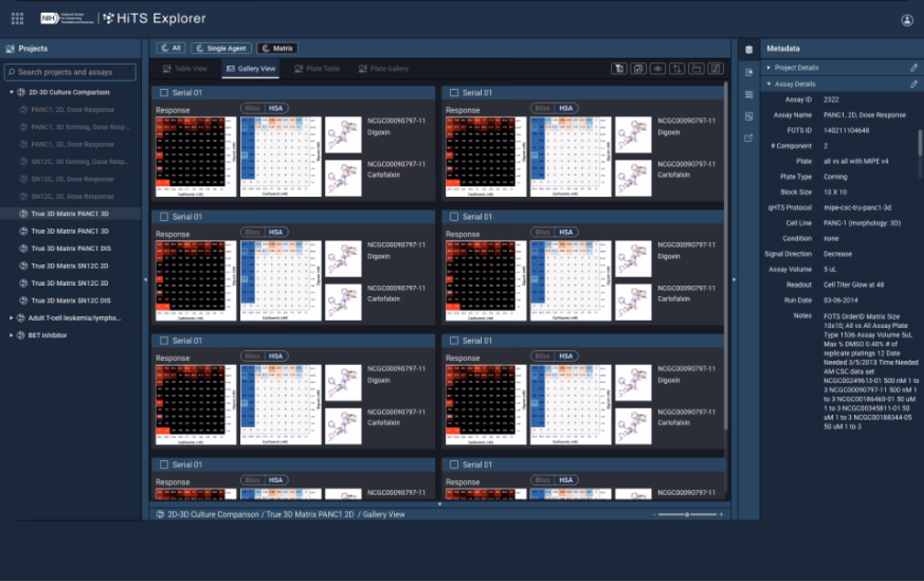The height and width of the screenshot is (581, 924).
Task: Switch to Plate Table tab
Action: (x=317, y=69)
